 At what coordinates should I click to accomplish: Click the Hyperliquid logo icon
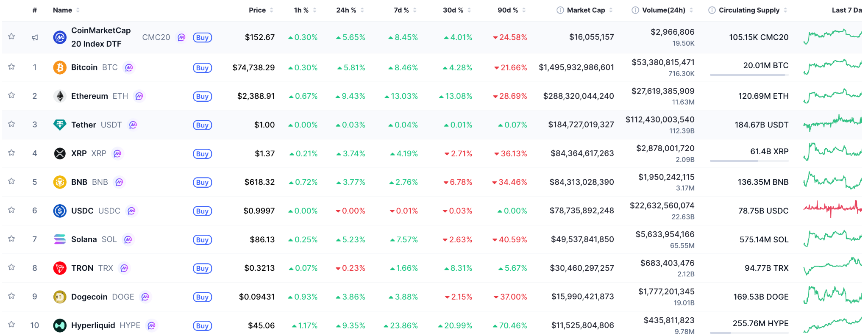[x=60, y=325]
